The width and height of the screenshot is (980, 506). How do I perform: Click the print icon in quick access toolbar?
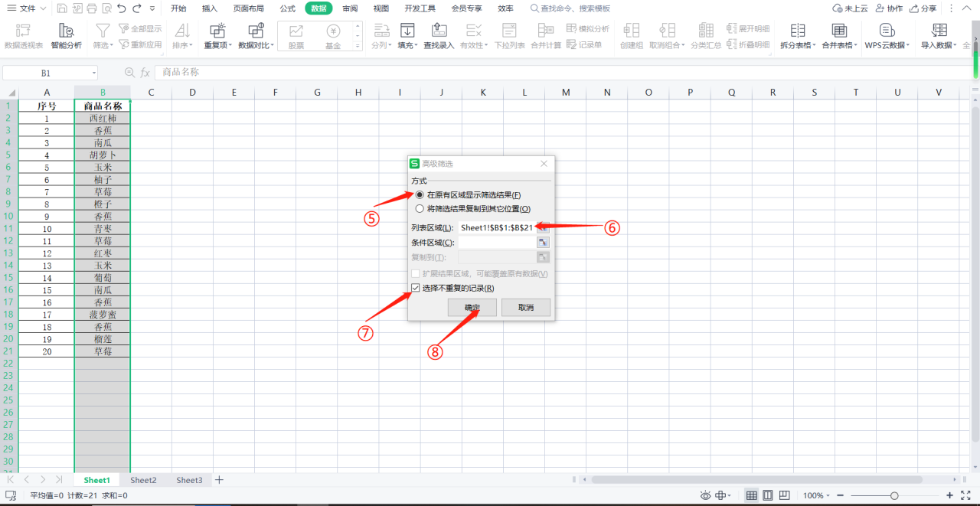tap(92, 8)
